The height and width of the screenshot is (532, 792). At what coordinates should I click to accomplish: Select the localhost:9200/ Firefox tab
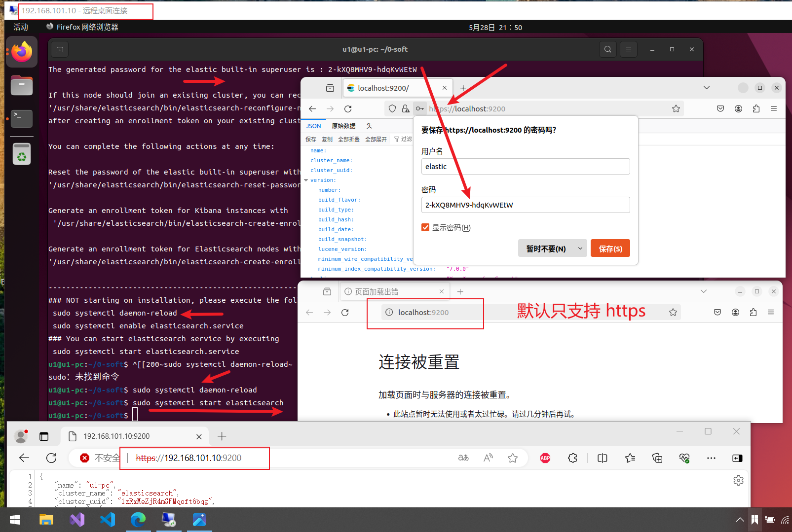(x=397, y=88)
